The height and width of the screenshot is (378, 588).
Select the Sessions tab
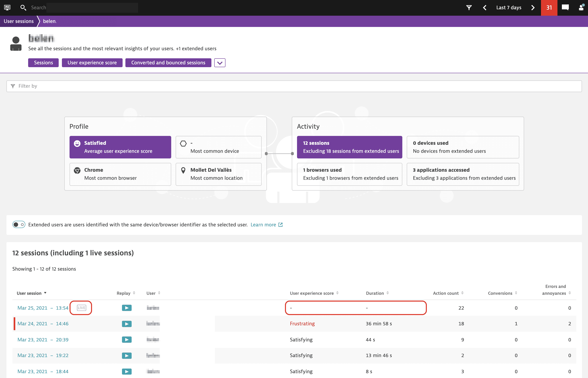tap(43, 63)
